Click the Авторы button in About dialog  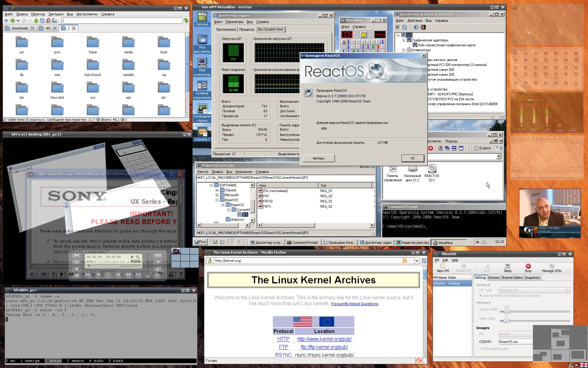click(318, 158)
